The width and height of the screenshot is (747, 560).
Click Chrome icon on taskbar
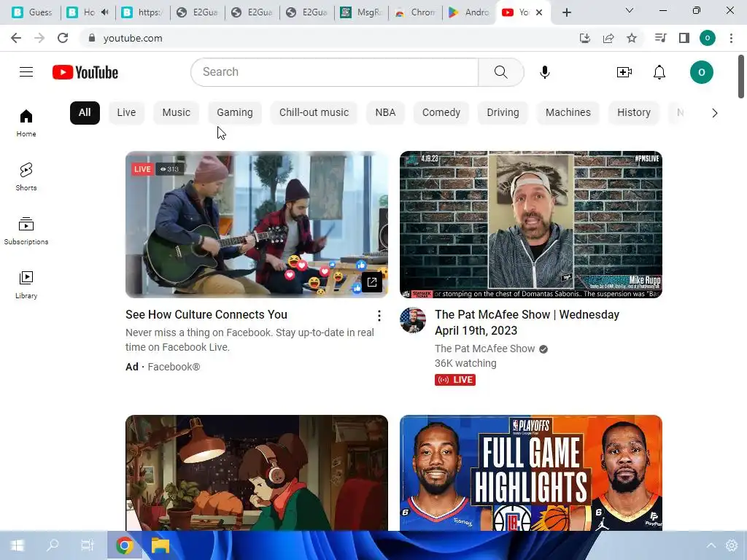click(x=124, y=545)
